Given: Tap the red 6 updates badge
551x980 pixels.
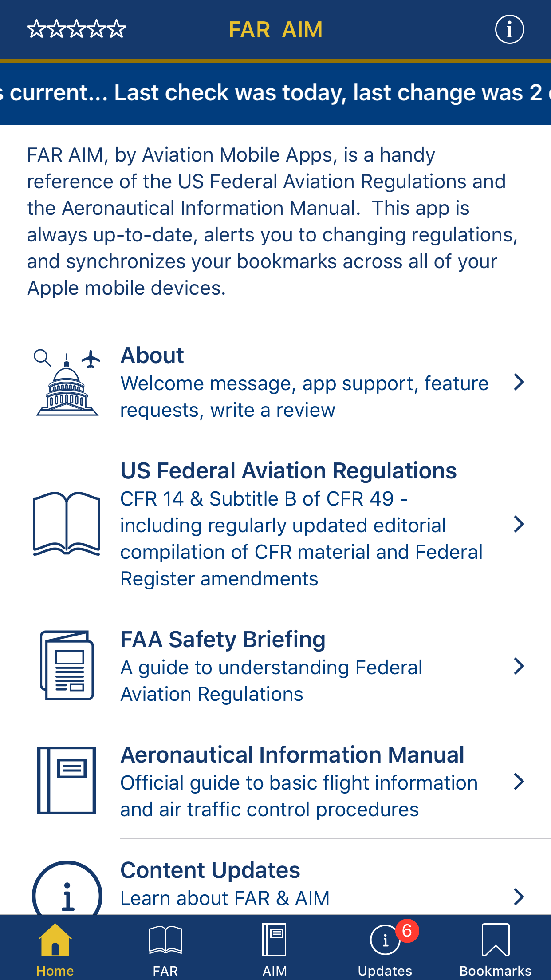Looking at the screenshot, I should (407, 931).
